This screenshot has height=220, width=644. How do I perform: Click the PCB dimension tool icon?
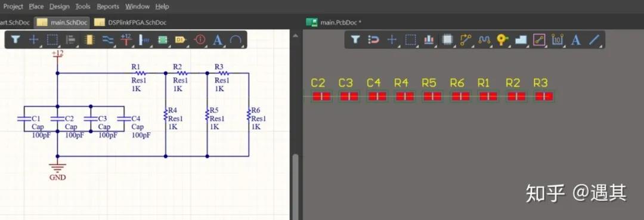tap(558, 39)
